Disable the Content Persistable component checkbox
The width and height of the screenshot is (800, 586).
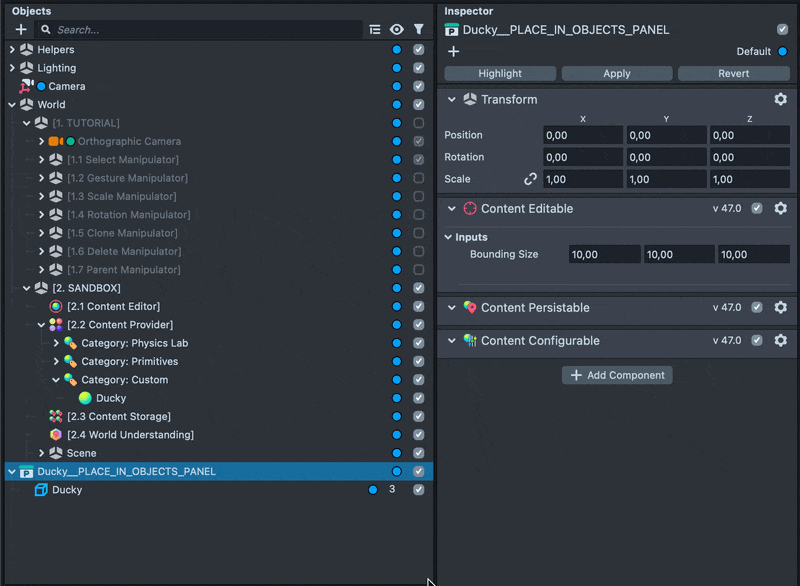[757, 308]
